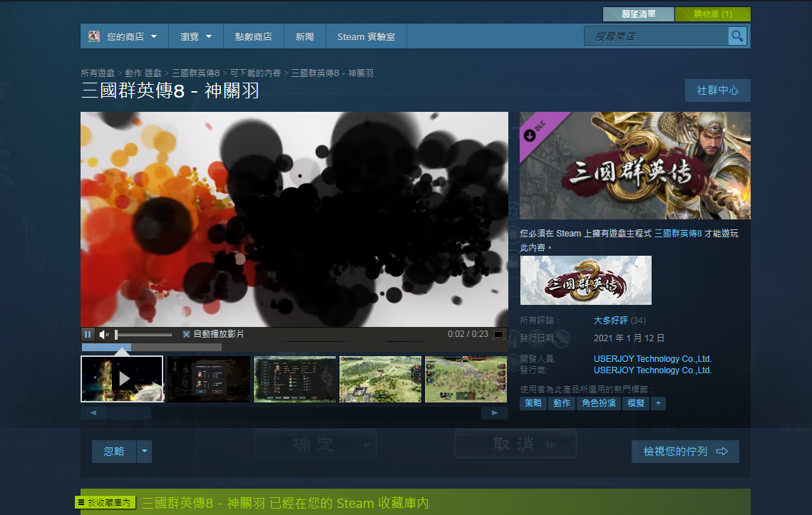Click the 忽略 button
Screen dimensions: 812x515
[x=114, y=452]
